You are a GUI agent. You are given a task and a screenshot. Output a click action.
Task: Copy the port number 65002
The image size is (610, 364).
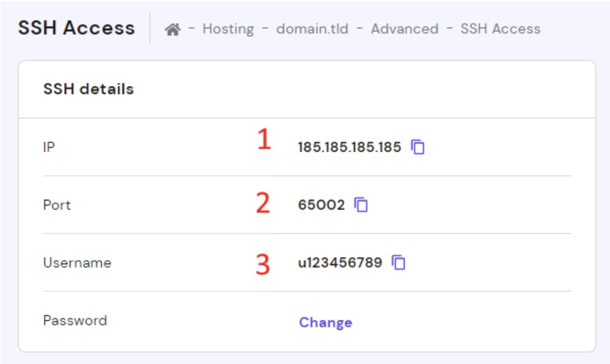coord(361,205)
